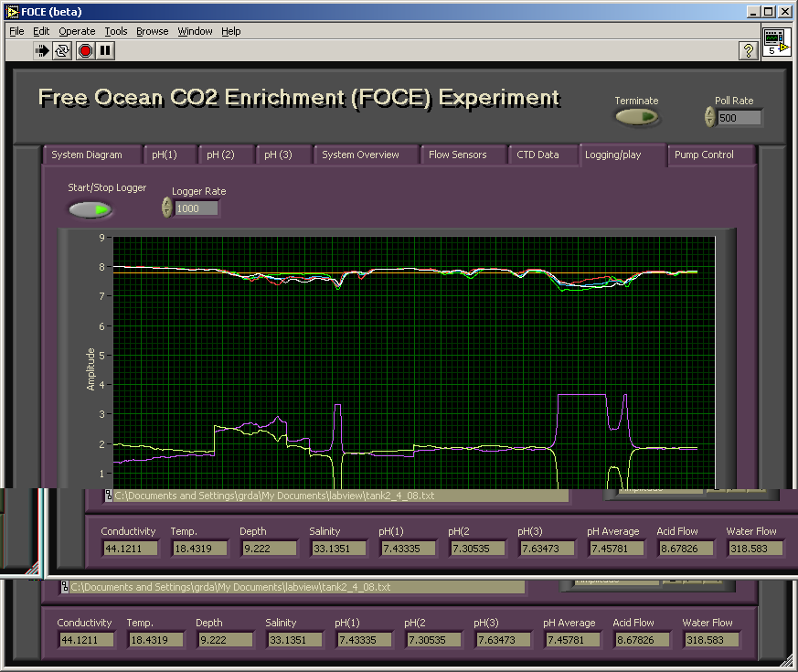
Task: Toggle the Terminate switch
Action: pos(636,117)
